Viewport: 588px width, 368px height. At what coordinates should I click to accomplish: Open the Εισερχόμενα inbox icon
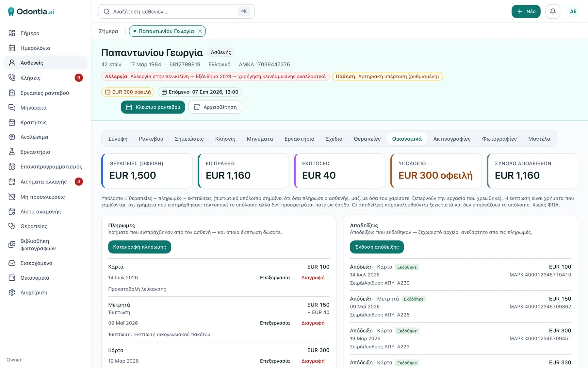[12, 263]
